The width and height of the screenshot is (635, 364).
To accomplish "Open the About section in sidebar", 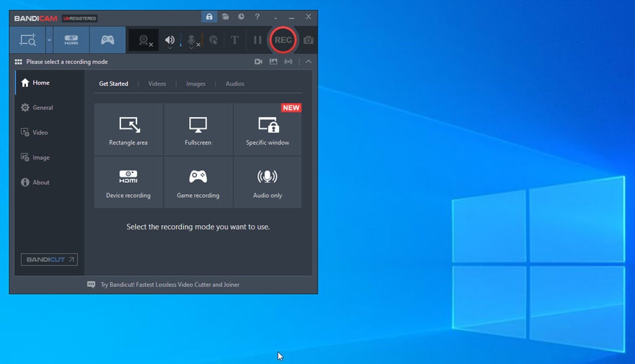I will point(50,182).
